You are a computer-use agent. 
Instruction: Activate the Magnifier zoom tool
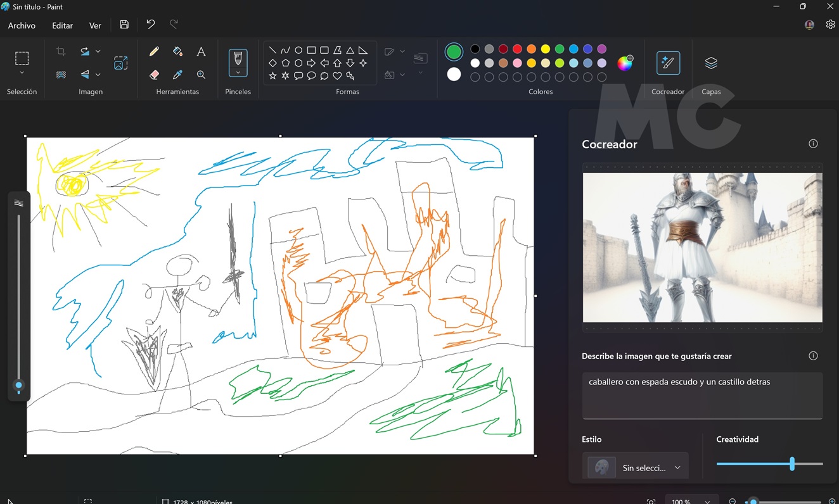tap(201, 75)
